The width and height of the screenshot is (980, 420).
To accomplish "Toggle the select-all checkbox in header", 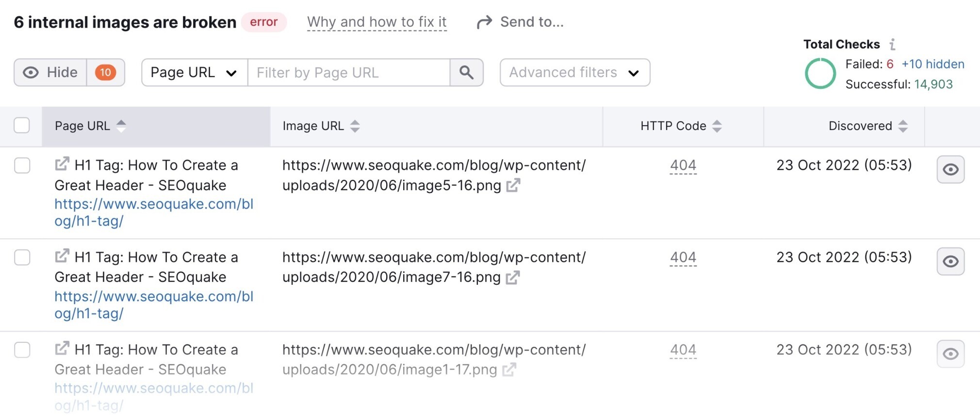I will pyautogui.click(x=22, y=125).
